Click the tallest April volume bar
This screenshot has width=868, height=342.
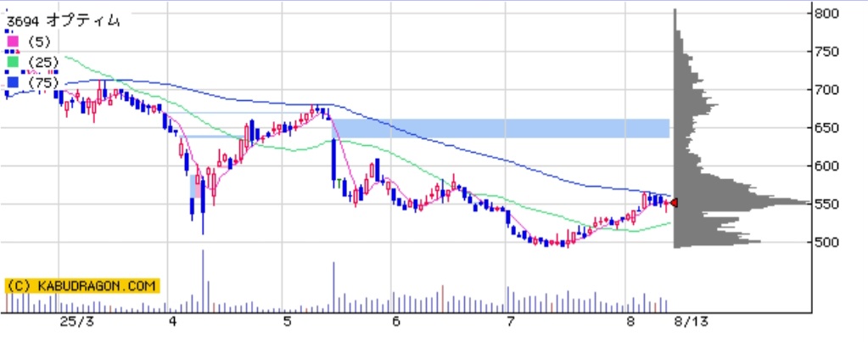[203, 281]
